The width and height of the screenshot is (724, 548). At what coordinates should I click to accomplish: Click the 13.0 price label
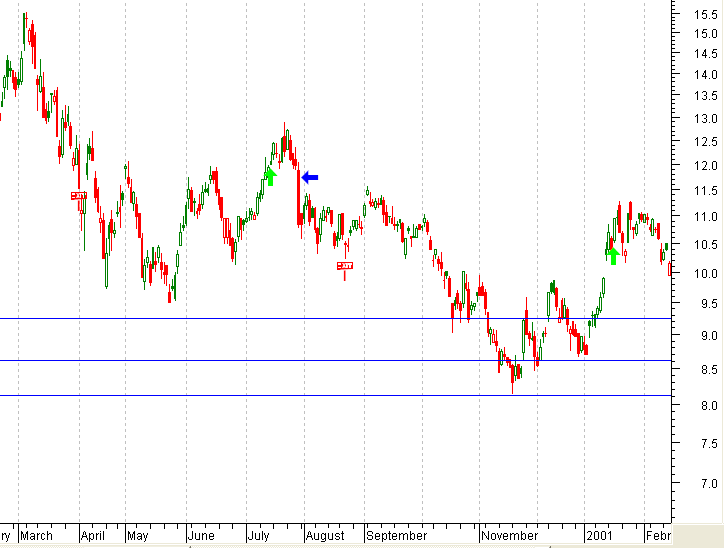[x=706, y=119]
